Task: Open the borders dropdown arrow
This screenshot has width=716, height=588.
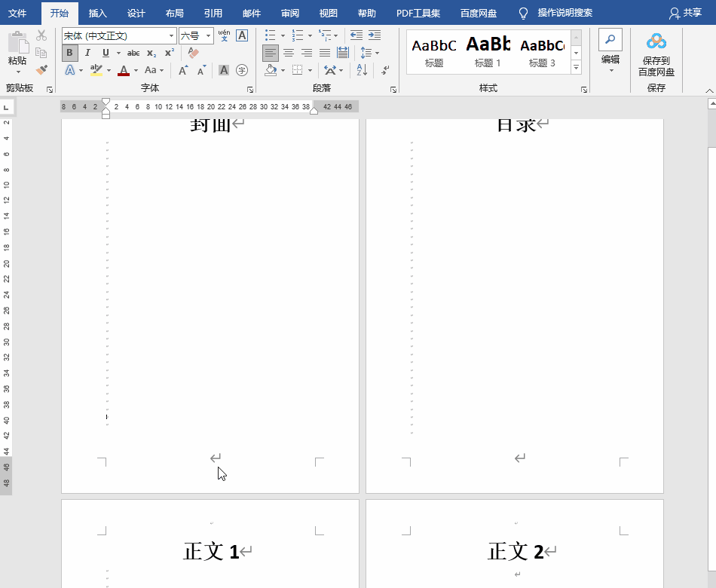Action: (x=310, y=70)
